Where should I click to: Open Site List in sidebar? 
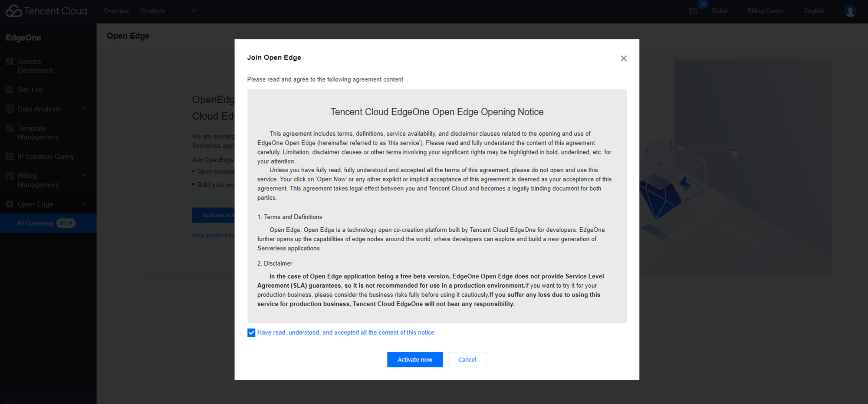pos(30,90)
